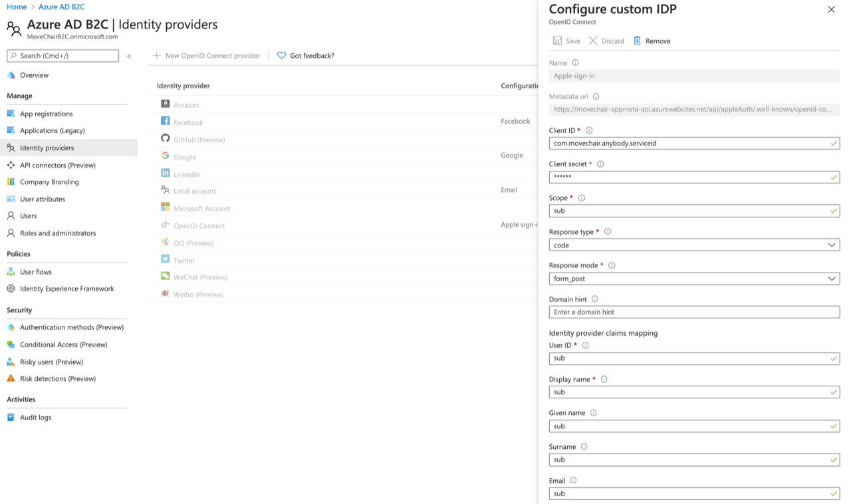This screenshot has width=851, height=504.
Task: Click the Facebook provider icon
Action: 166,121
